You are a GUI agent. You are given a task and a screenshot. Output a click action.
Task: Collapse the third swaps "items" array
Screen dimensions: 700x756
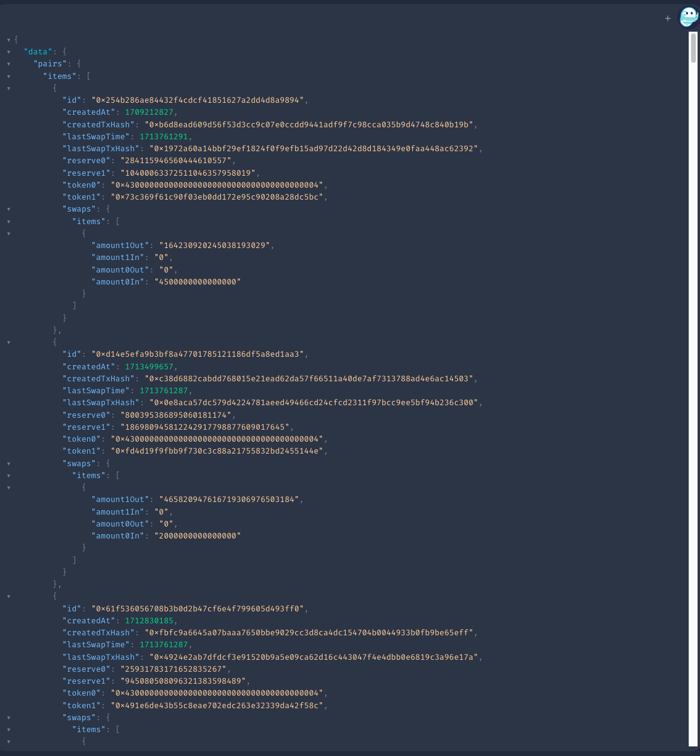8,729
